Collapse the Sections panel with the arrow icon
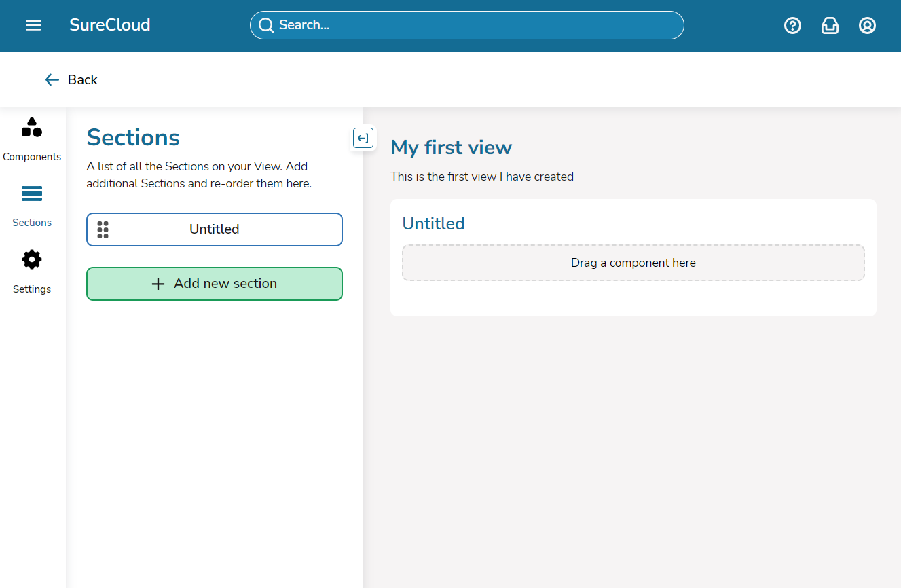This screenshot has width=901, height=588. 363,138
